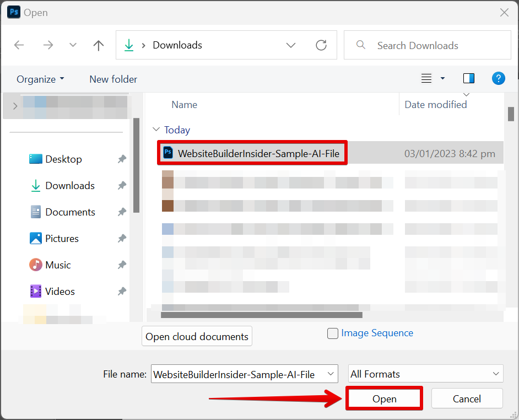Screen dimensions: 519x420
Task: Click the Open button
Action: (384, 399)
